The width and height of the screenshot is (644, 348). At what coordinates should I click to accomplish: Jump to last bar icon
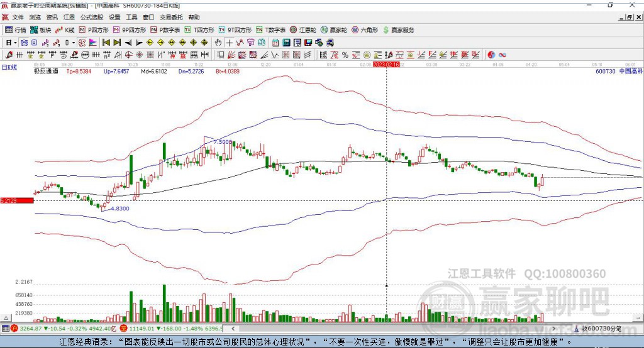[117, 43]
